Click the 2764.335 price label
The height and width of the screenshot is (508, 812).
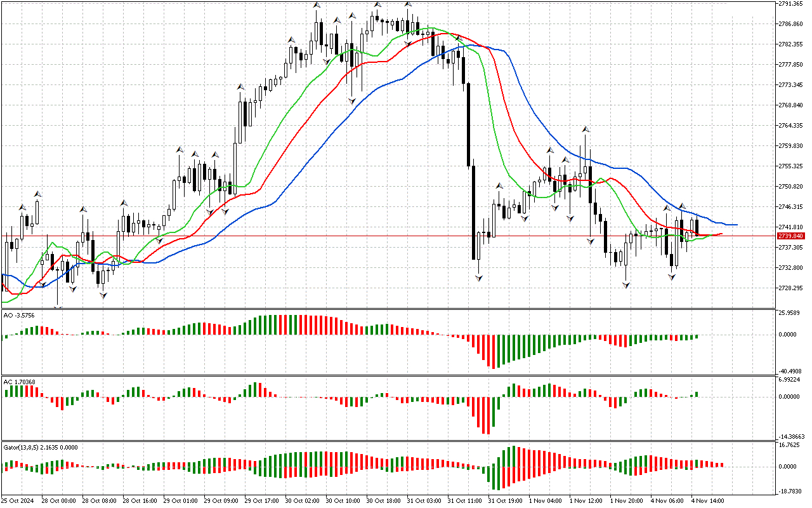(x=790, y=126)
